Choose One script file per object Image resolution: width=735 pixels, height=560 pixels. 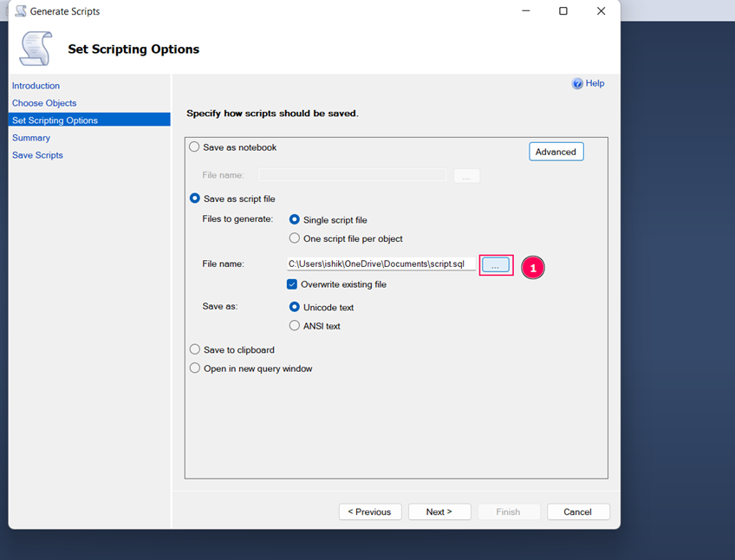coord(295,238)
